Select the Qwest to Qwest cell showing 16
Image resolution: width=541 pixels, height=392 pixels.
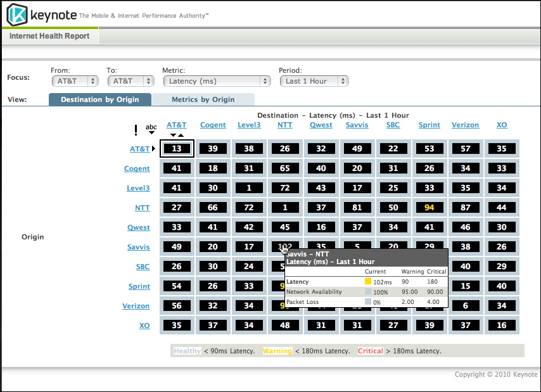[321, 227]
